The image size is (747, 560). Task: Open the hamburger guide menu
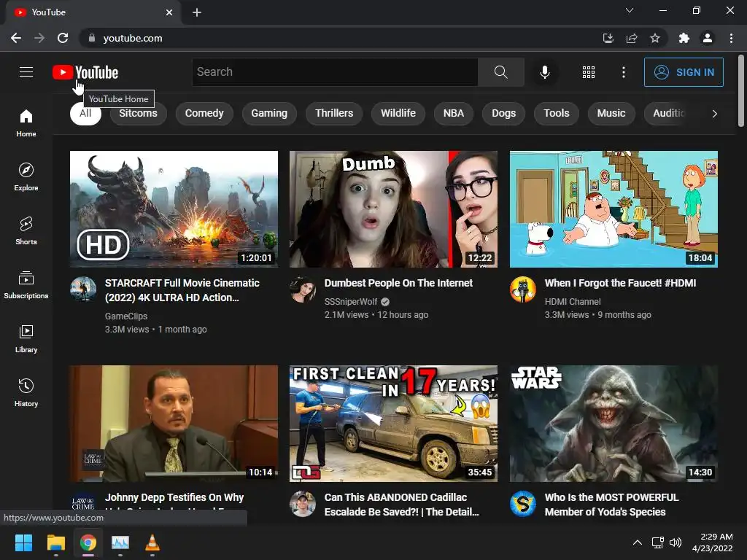(26, 72)
